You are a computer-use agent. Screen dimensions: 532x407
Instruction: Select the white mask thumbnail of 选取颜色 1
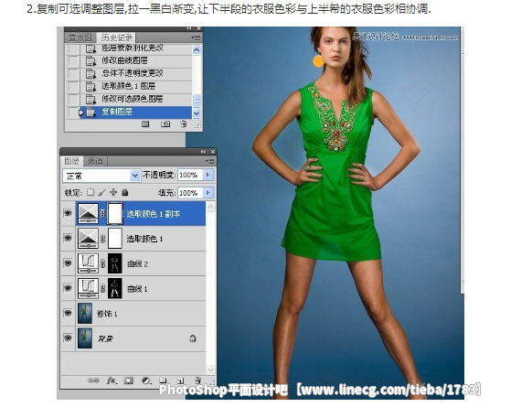pyautogui.click(x=114, y=239)
